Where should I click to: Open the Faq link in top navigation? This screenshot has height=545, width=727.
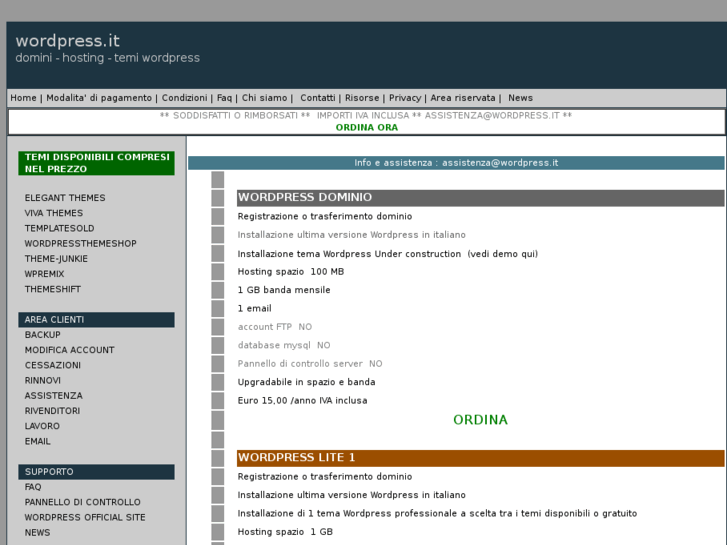224,98
